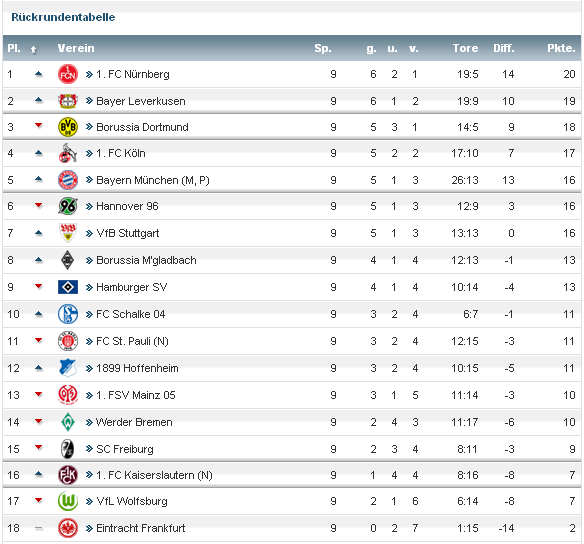Sort table by the Pl. arrow icon
This screenshot has height=544, width=584.
tap(34, 49)
